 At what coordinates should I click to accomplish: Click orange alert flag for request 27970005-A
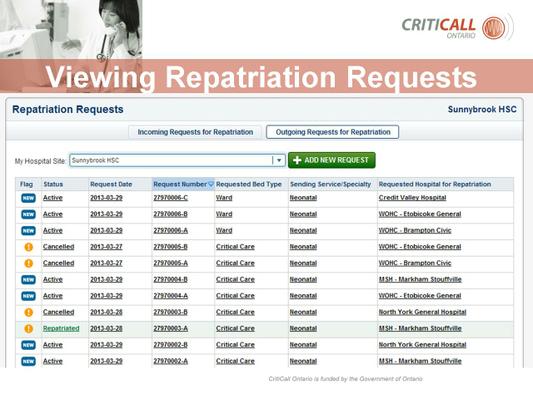(29, 263)
